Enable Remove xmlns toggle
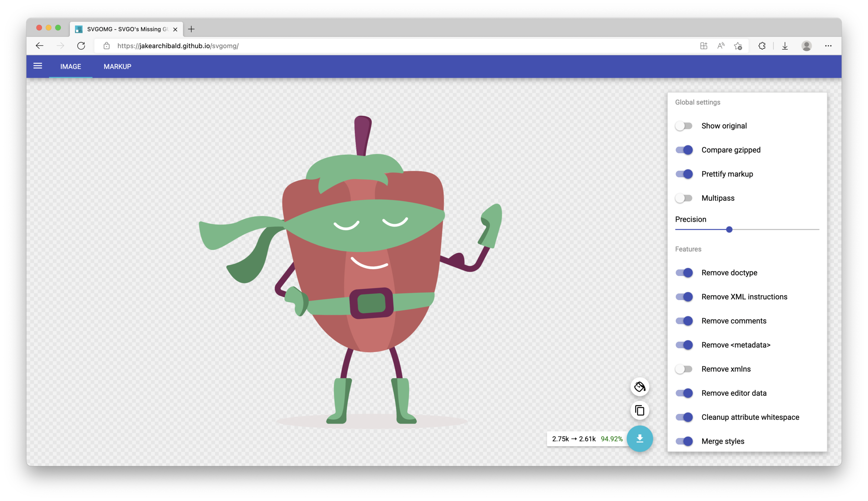The image size is (868, 501). (684, 369)
